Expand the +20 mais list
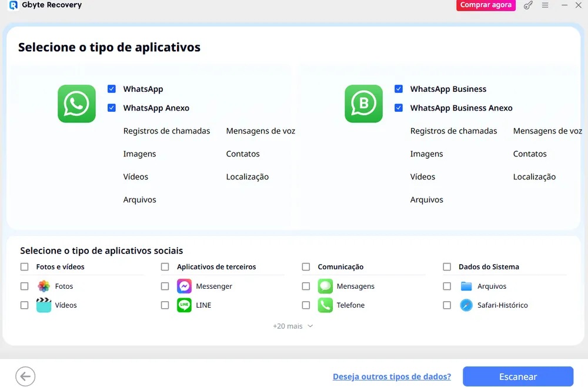 [x=292, y=325]
